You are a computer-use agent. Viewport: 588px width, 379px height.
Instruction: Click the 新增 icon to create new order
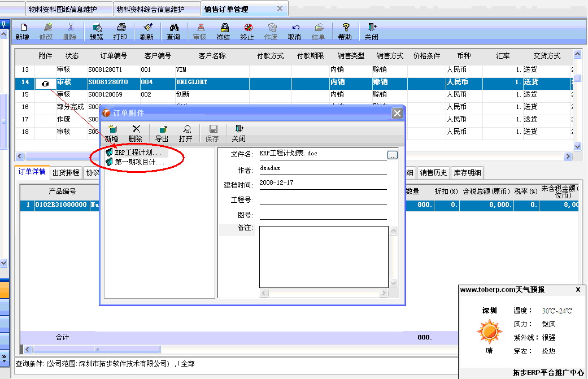tap(22, 31)
